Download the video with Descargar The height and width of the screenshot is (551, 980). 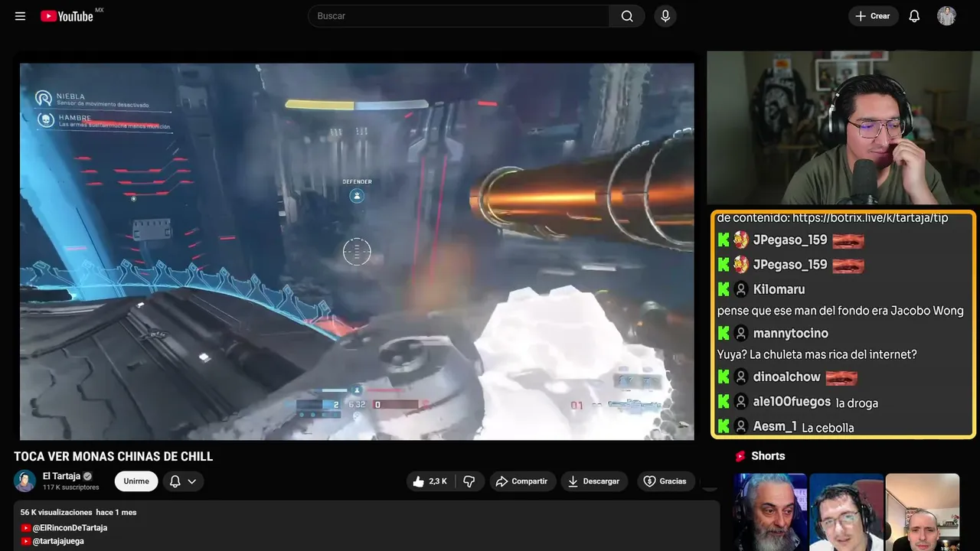pos(594,481)
